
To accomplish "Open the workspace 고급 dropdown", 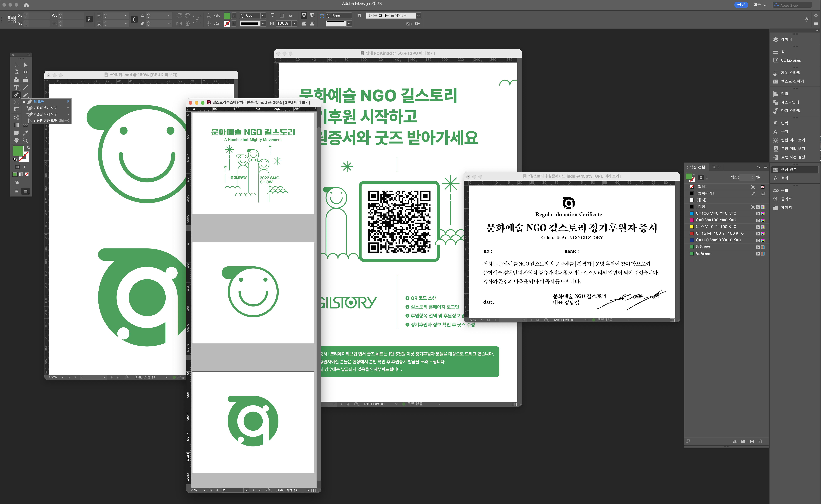I will 760,5.
